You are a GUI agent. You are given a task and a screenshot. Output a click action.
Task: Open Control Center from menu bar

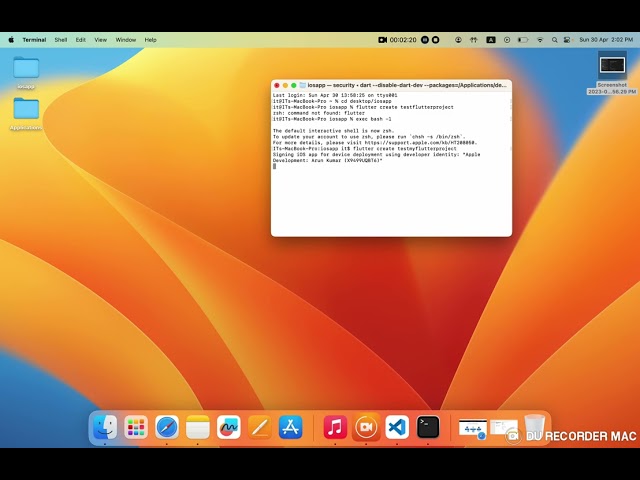[569, 40]
